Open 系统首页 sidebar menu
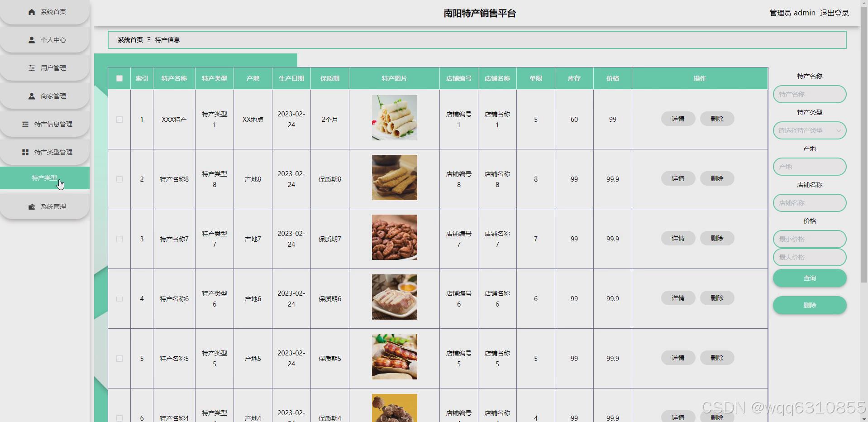 click(x=45, y=12)
